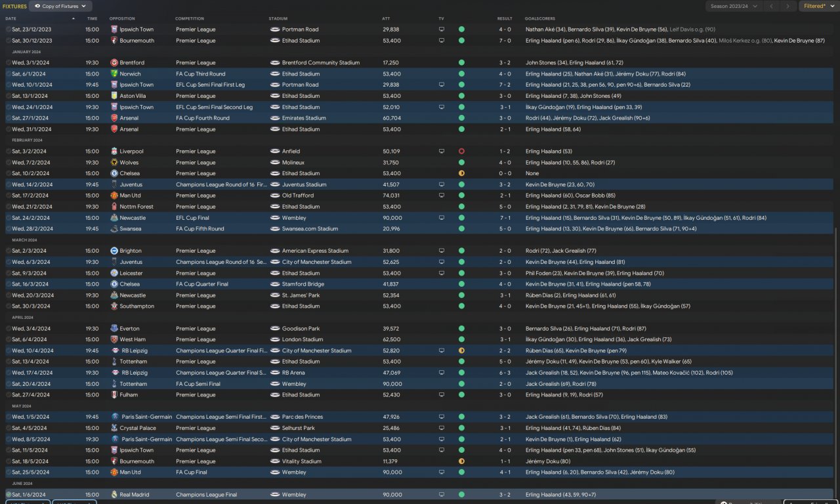Tick the selection circle for Wed, 3/1/2024

(x=9, y=63)
